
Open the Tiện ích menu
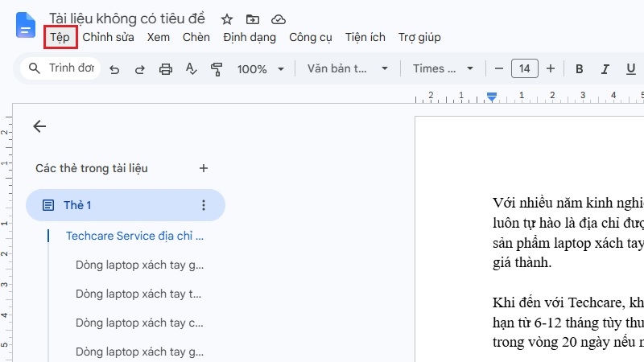point(365,37)
